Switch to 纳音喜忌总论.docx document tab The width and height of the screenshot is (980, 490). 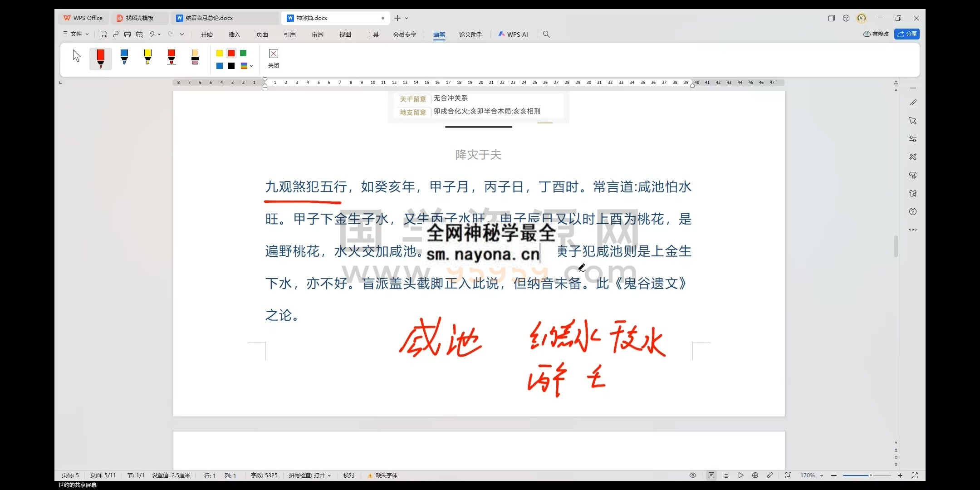click(x=226, y=18)
